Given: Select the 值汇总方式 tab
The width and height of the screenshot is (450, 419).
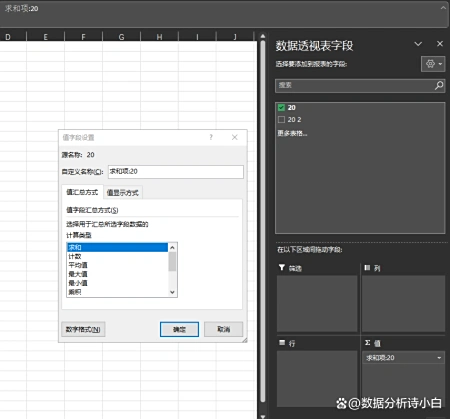Looking at the screenshot, I should (82, 192).
